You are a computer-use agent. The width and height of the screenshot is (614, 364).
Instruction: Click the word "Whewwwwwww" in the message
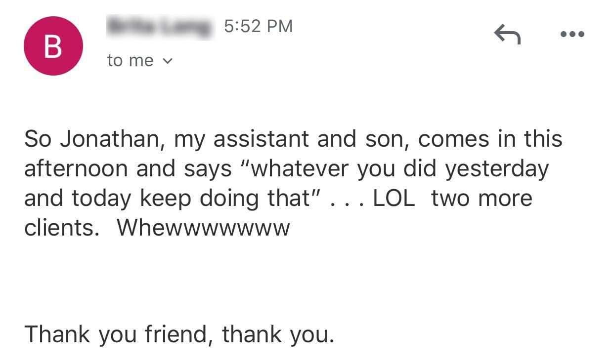tap(203, 228)
